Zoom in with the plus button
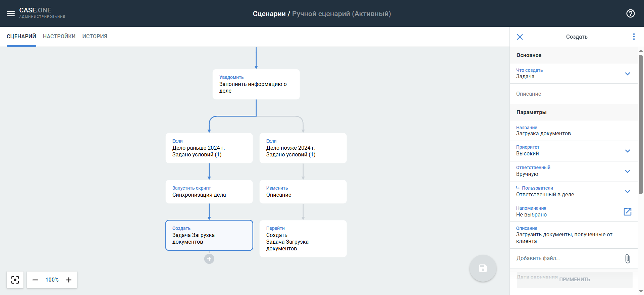The width and height of the screenshot is (644, 295). click(x=69, y=280)
